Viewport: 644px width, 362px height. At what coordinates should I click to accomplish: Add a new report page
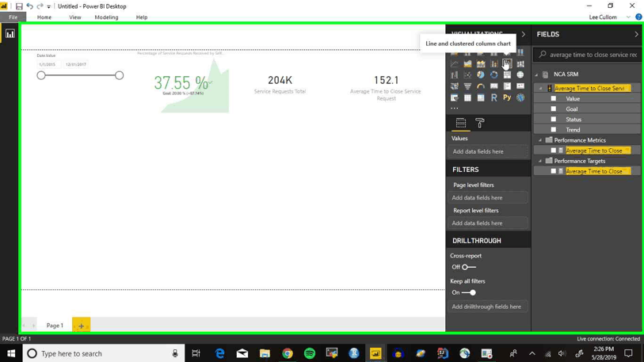[x=81, y=326]
